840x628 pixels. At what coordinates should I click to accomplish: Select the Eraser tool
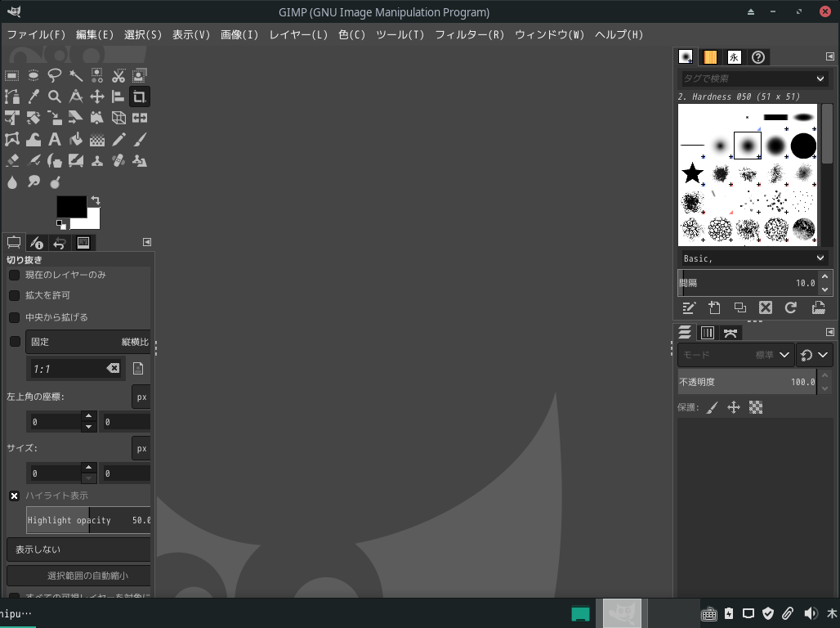pyautogui.click(x=11, y=161)
